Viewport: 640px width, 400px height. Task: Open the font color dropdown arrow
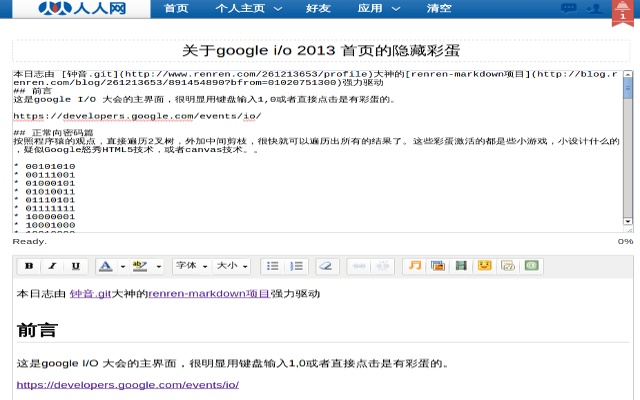123,267
